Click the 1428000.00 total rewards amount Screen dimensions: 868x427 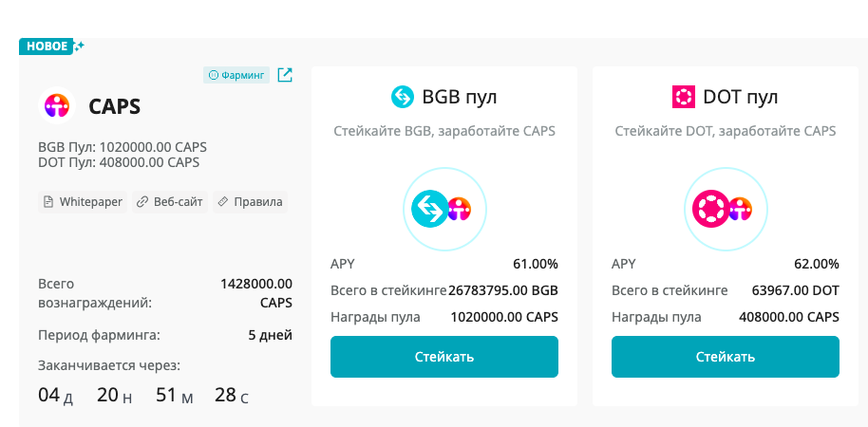tap(255, 283)
